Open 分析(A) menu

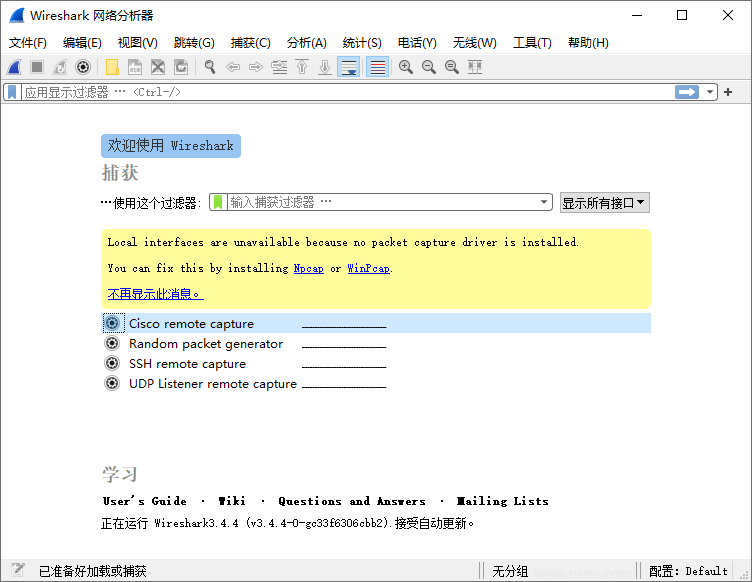(306, 43)
